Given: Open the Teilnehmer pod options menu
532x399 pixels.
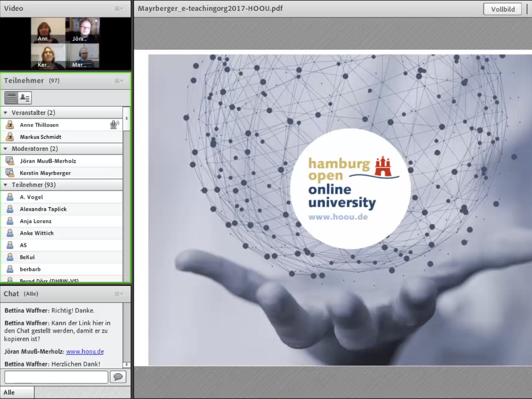Looking at the screenshot, I should coord(118,81).
